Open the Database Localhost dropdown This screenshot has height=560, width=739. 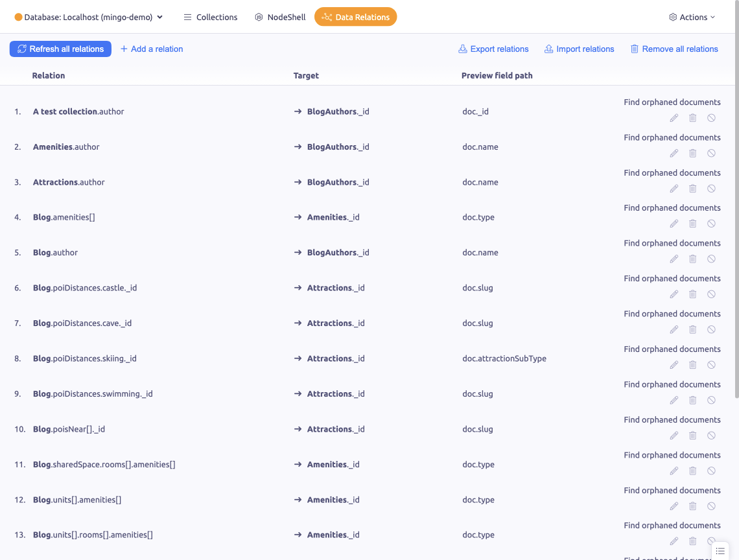tap(89, 17)
